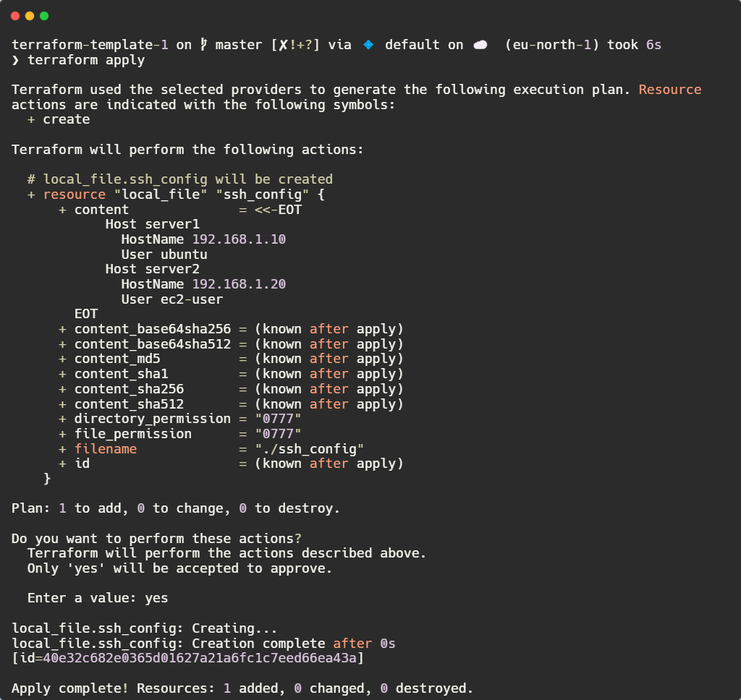Click the '+ create' symbol legend line
The width and height of the screenshot is (741, 700).
59,119
